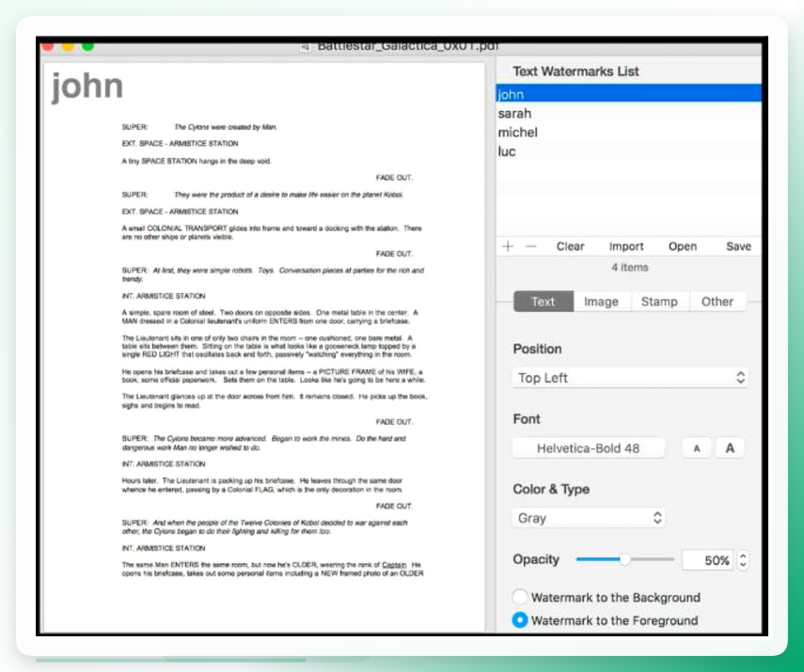The height and width of the screenshot is (672, 804).
Task: Clear the watermarks list
Action: (570, 246)
